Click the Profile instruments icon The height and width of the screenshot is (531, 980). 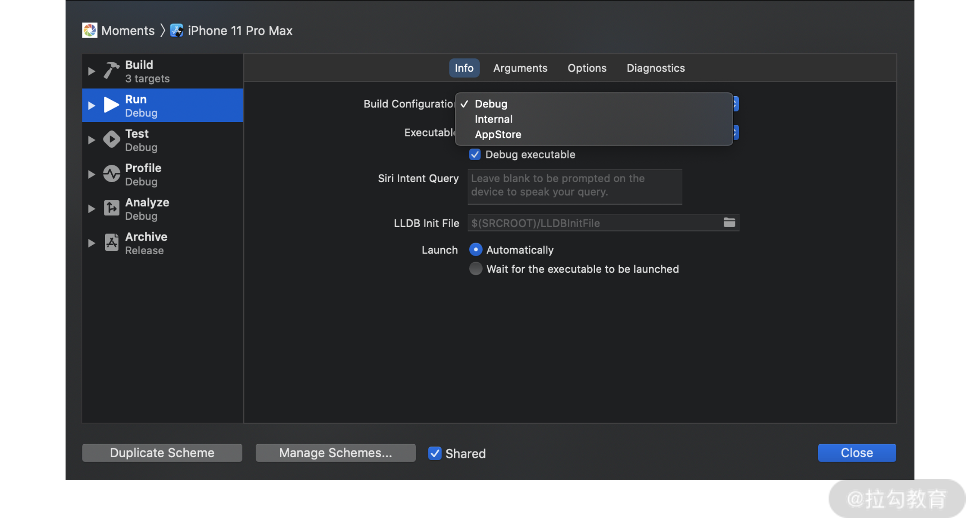click(111, 174)
